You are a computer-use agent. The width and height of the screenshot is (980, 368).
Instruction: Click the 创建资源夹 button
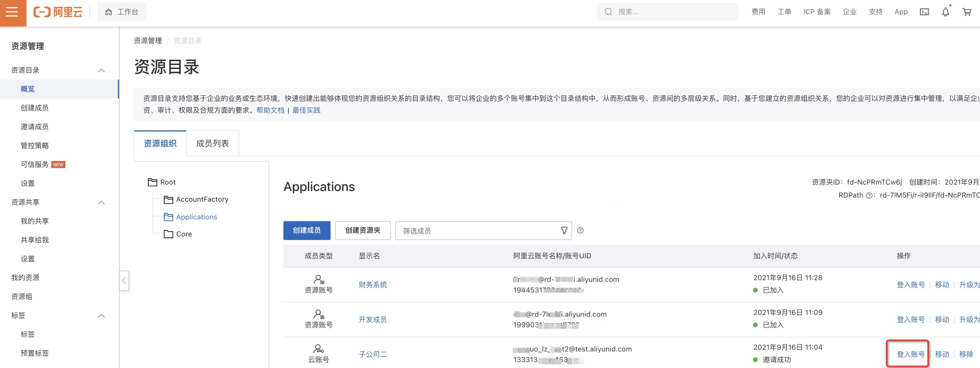pyautogui.click(x=362, y=230)
